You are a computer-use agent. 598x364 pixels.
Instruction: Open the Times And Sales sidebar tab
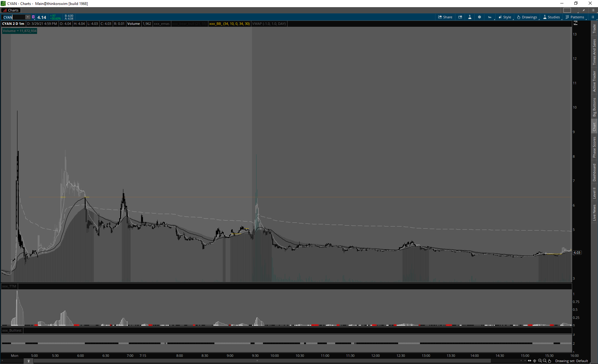point(594,52)
